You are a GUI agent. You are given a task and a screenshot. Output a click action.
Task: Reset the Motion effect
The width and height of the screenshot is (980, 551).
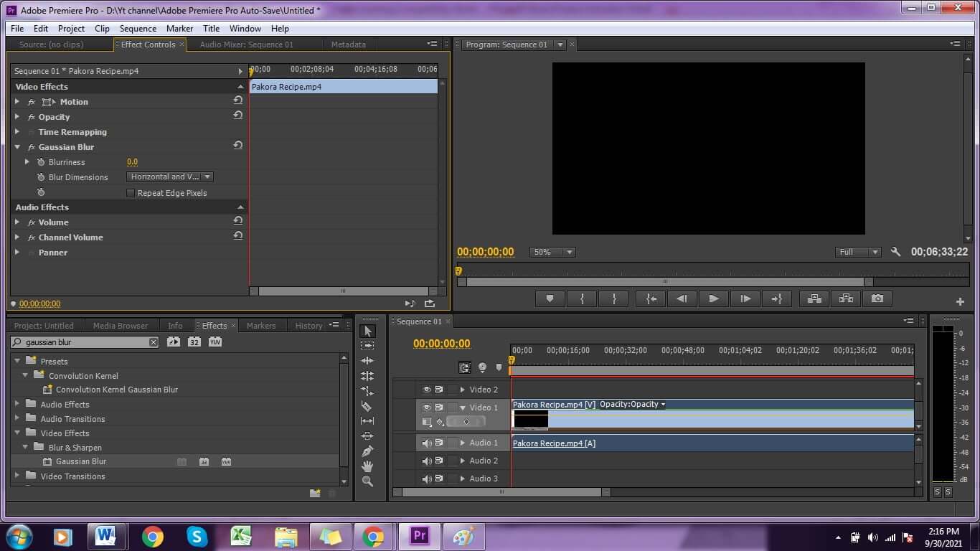(x=237, y=100)
